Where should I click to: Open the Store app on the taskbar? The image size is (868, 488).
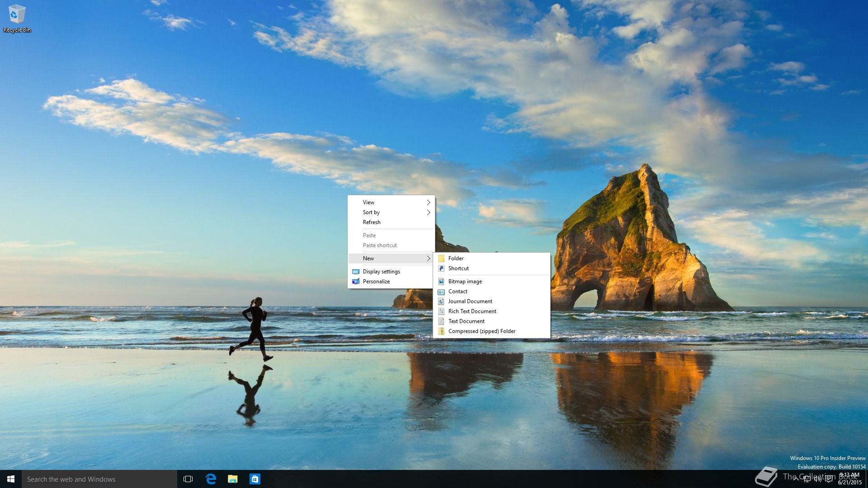255,479
